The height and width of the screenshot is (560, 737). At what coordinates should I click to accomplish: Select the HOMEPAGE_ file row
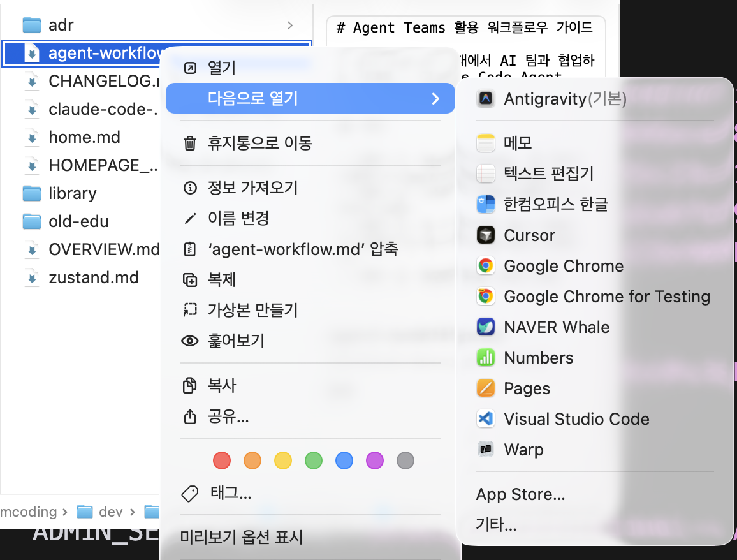point(81,165)
